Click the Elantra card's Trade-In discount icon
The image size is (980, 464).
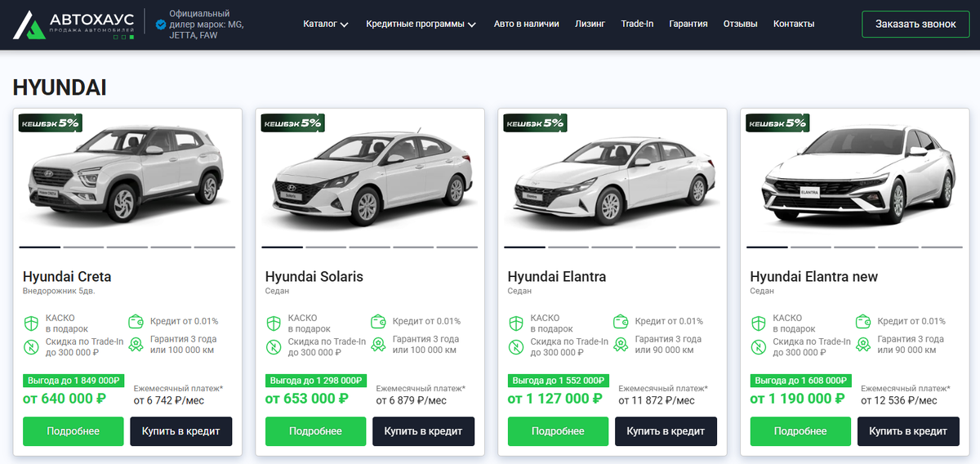click(516, 346)
